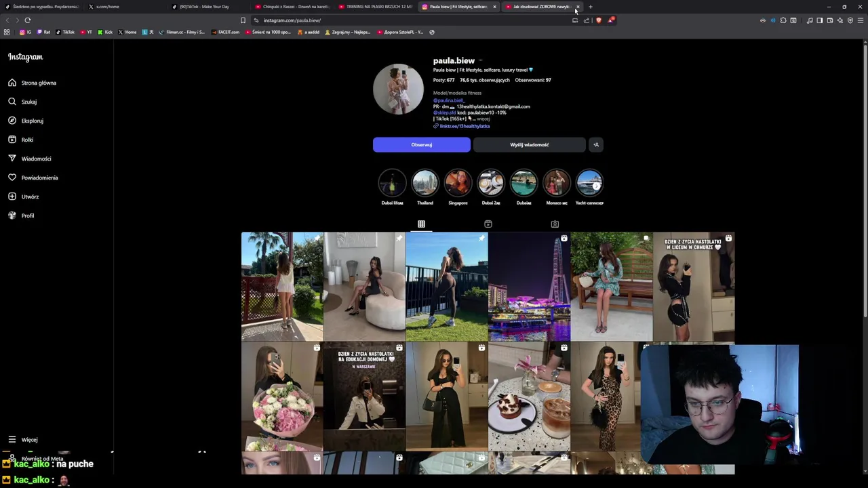Click the suggested accounts add-person button
Viewport: 868px width, 488px height.
click(x=596, y=144)
